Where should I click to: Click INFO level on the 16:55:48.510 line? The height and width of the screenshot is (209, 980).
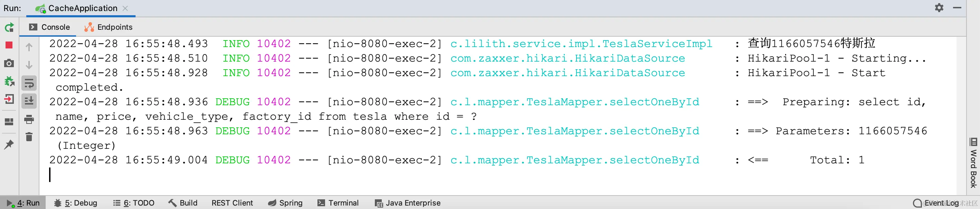click(236, 58)
